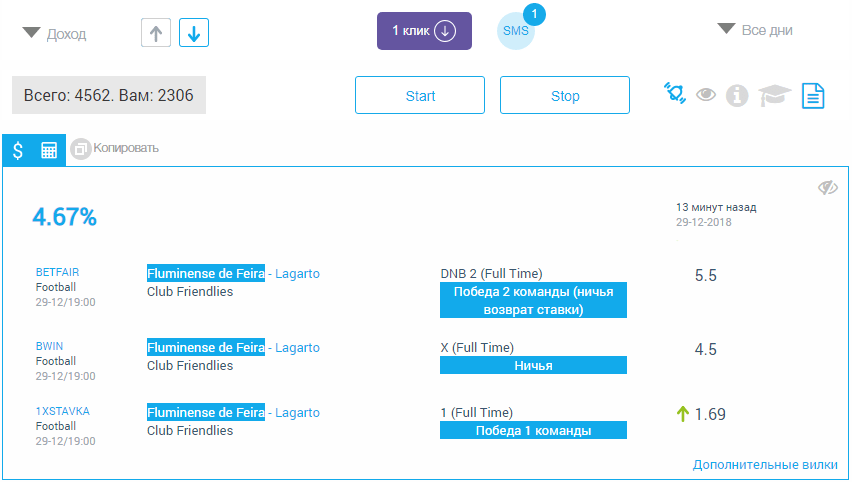The width and height of the screenshot is (852, 482).
Task: Expand the Доход sort dropdown
Action: [54, 34]
